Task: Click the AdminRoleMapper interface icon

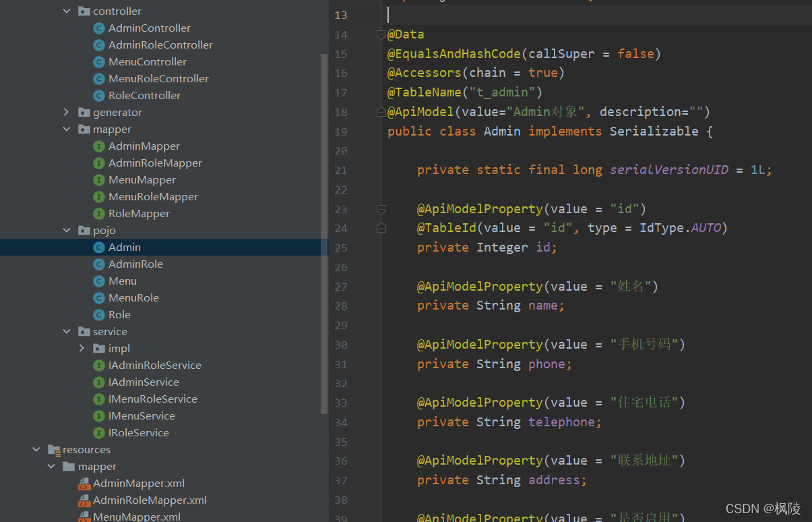Action: 99,163
